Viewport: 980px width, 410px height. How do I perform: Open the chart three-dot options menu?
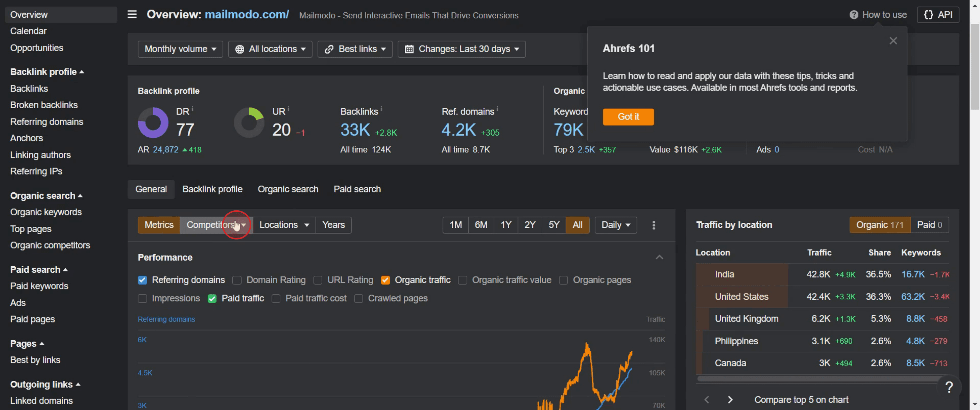coord(654,225)
